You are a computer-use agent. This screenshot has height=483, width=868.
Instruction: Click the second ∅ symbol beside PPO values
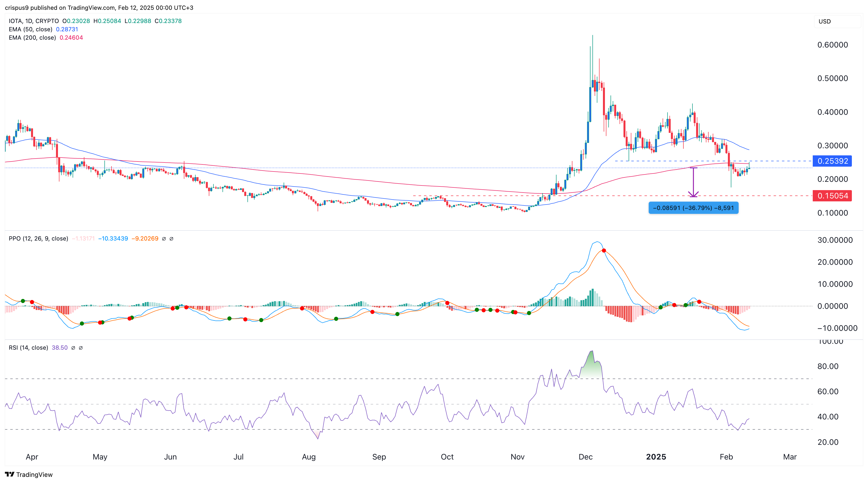[x=171, y=239]
